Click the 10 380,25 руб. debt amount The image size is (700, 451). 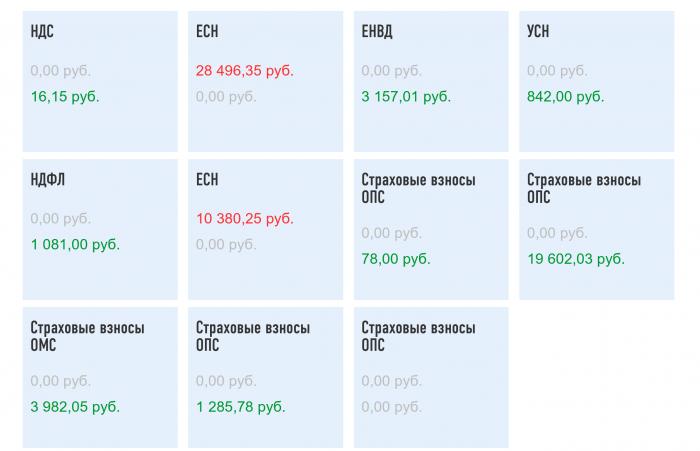pyautogui.click(x=245, y=218)
